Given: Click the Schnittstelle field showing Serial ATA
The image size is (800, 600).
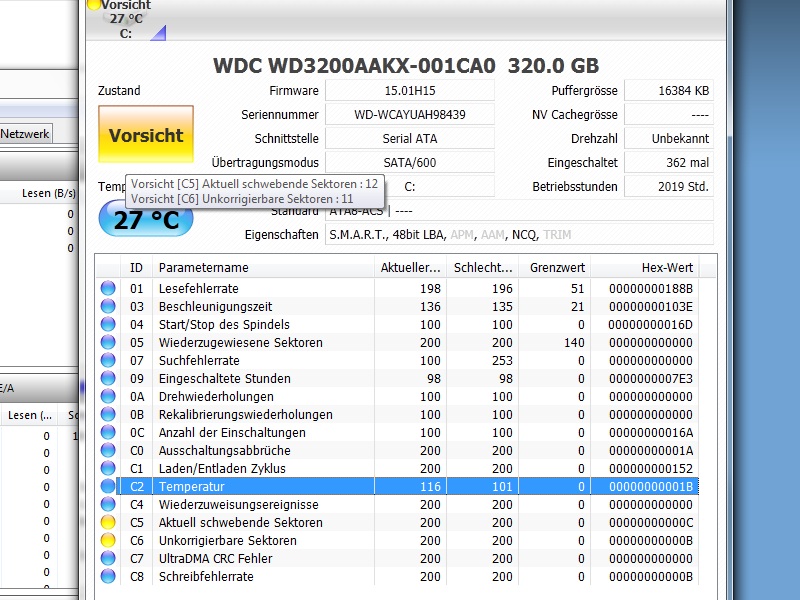Looking at the screenshot, I should tap(410, 138).
